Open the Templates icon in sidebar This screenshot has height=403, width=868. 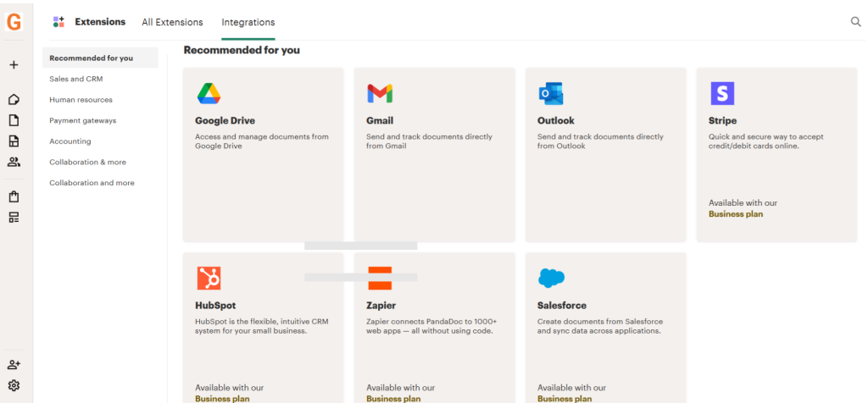14,141
